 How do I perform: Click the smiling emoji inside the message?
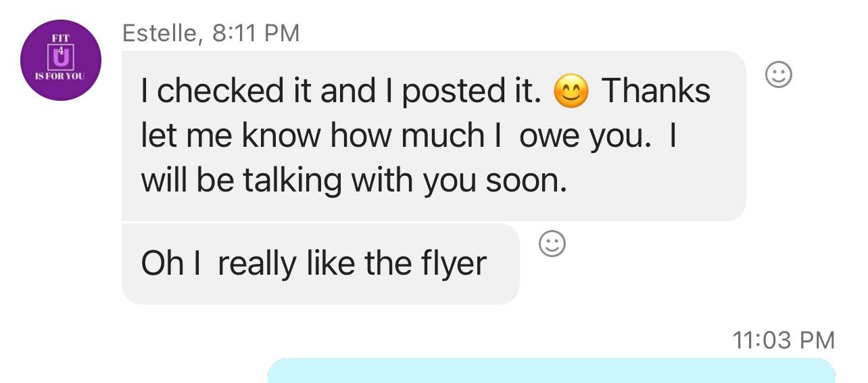click(x=571, y=91)
